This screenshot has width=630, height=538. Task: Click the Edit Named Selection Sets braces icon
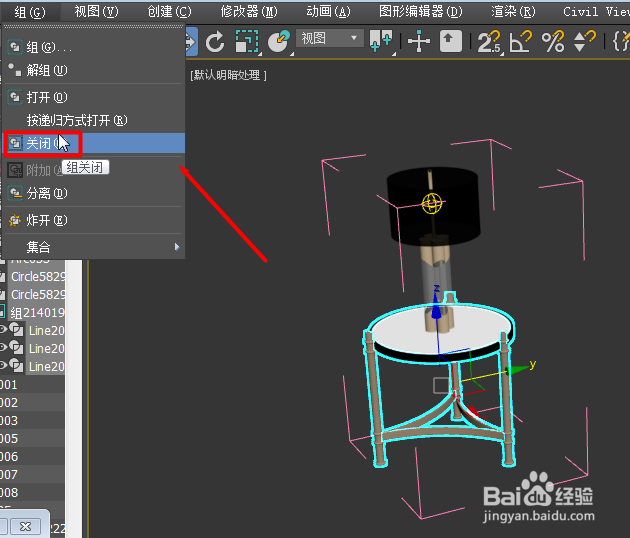coord(621,41)
